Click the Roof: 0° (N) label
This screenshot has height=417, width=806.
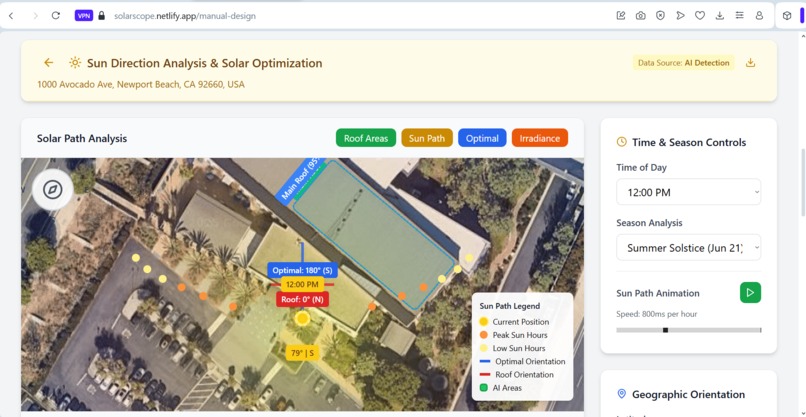[x=302, y=299]
